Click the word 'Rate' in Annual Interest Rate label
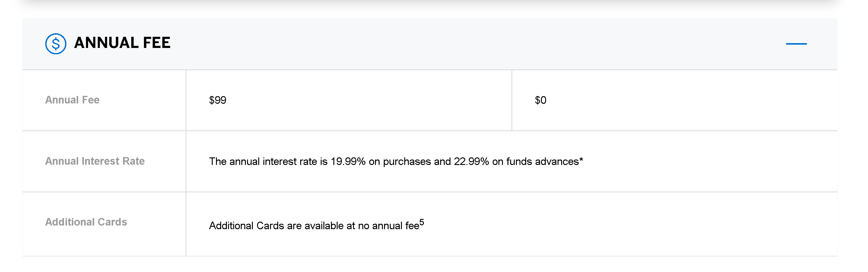Viewport: 868px width, 272px height. 133,161
